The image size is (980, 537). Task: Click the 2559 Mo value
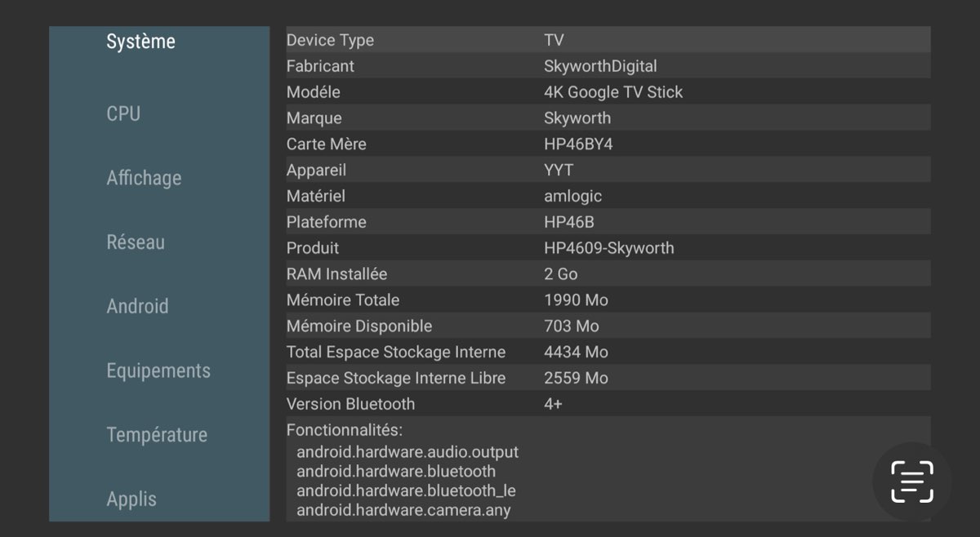576,378
